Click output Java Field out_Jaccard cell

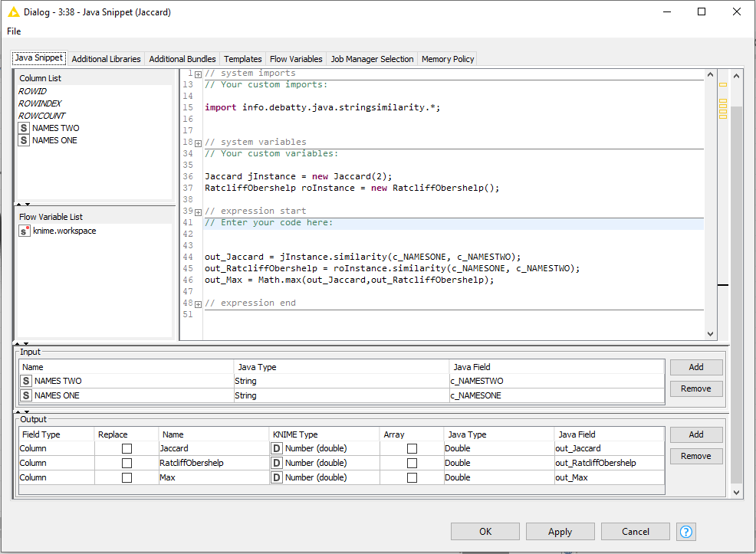pos(610,448)
